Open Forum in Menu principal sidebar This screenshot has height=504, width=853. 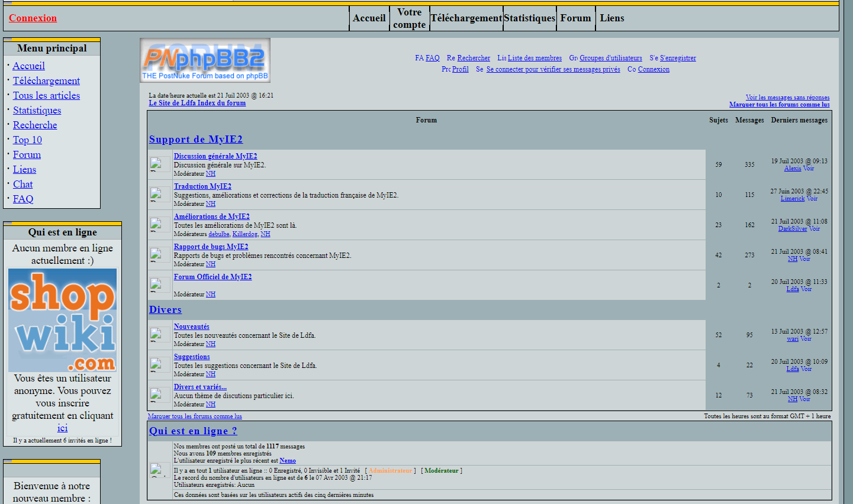tap(27, 154)
